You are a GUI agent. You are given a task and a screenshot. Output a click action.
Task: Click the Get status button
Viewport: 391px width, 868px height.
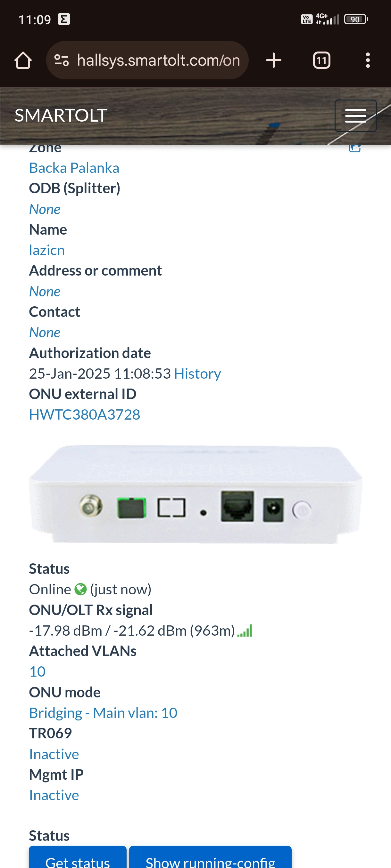pyautogui.click(x=78, y=857)
